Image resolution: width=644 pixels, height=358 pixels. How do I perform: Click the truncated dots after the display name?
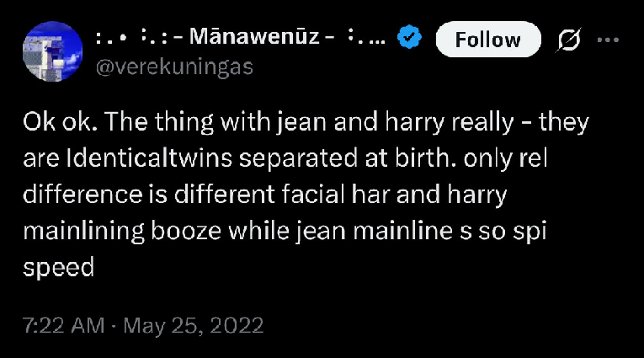(374, 38)
